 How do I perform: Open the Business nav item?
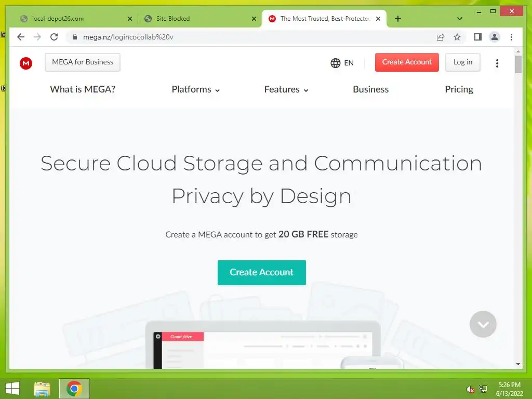pyautogui.click(x=370, y=89)
